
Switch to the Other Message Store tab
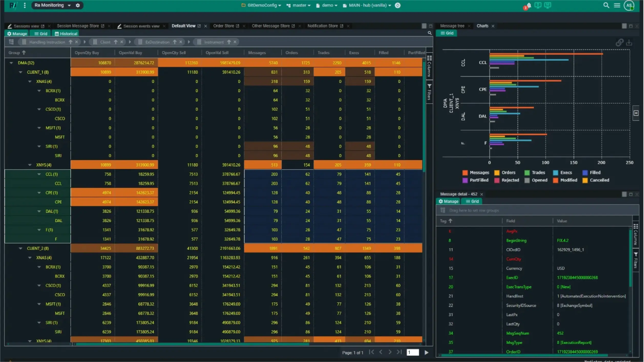(x=271, y=26)
